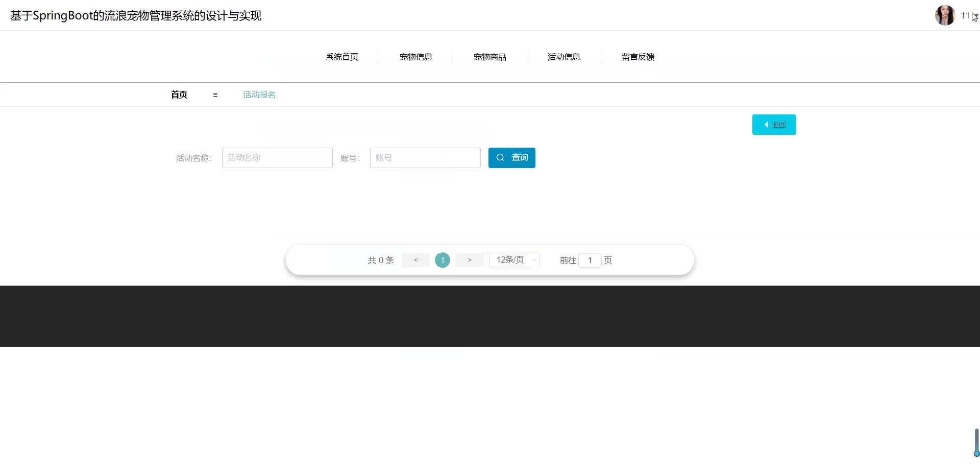This screenshot has width=980, height=468.
Task: Go to previous page arrow
Action: (x=416, y=260)
